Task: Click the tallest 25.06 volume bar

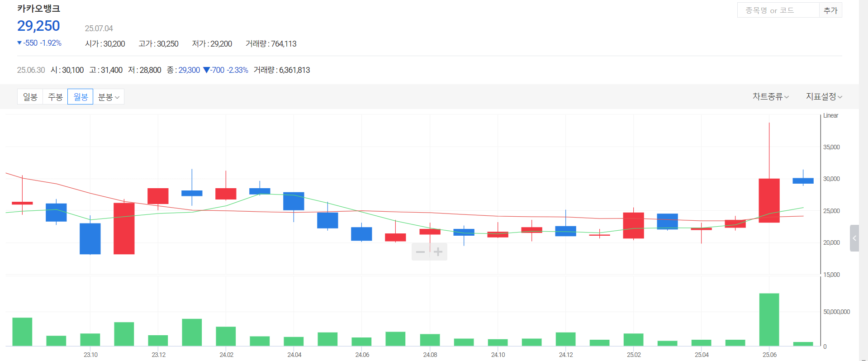Action: [x=769, y=319]
